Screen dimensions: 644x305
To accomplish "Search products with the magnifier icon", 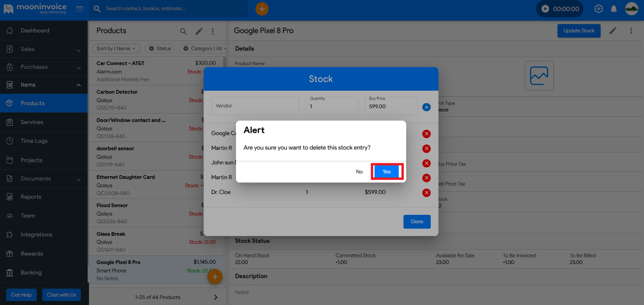I will click(x=184, y=31).
